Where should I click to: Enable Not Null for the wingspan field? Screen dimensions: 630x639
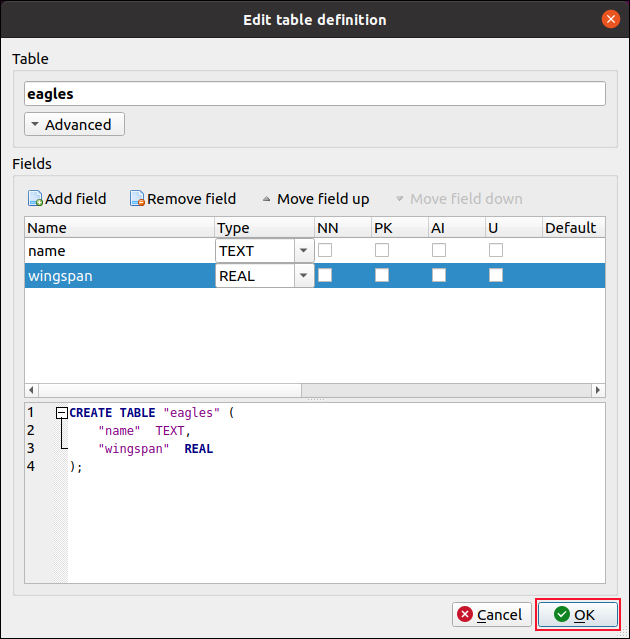[325, 276]
